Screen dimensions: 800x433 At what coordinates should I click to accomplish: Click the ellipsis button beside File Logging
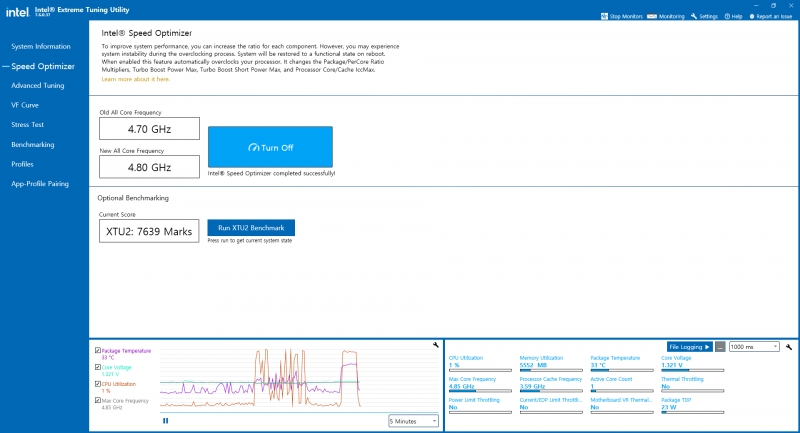click(720, 347)
